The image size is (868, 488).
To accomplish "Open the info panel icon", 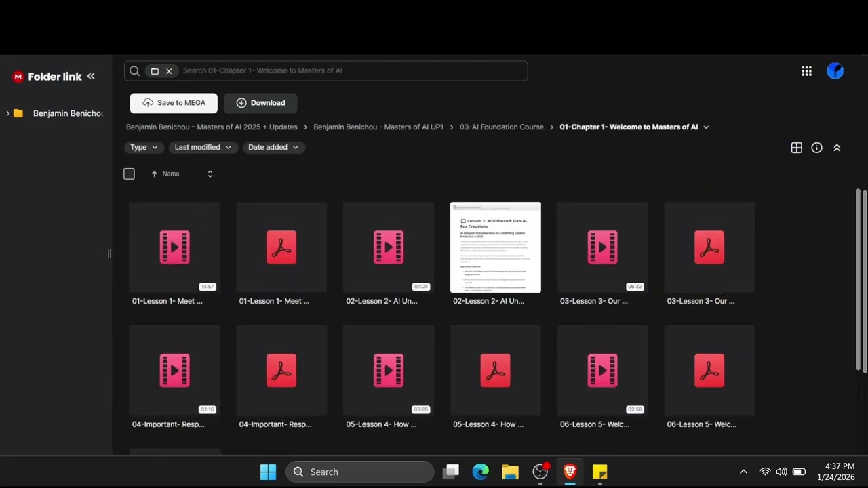I will (817, 148).
